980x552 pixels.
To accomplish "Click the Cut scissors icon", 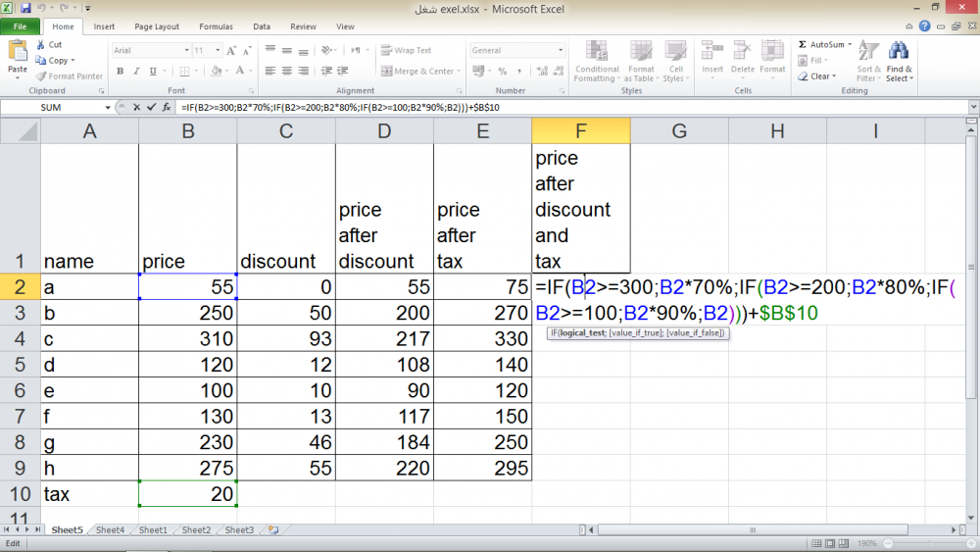I will [40, 44].
